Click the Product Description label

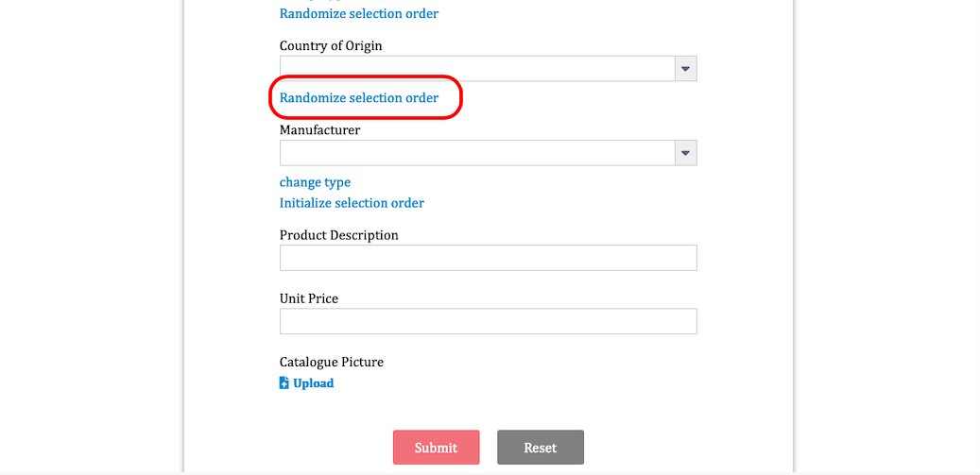[x=338, y=235]
